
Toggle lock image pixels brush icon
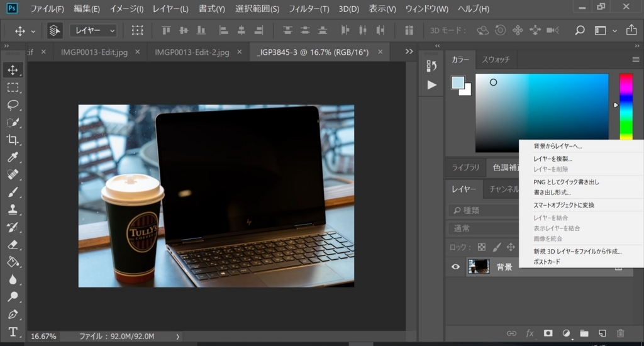click(497, 247)
